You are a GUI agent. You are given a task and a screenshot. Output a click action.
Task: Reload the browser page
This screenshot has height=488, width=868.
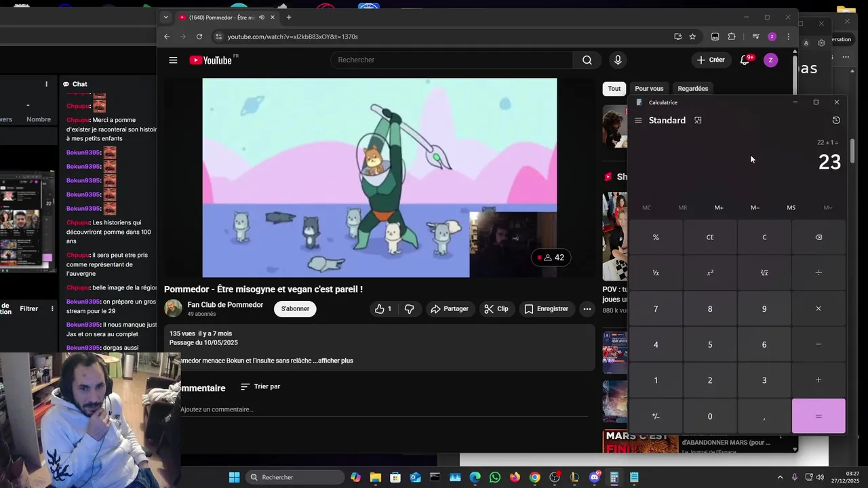pos(201,37)
